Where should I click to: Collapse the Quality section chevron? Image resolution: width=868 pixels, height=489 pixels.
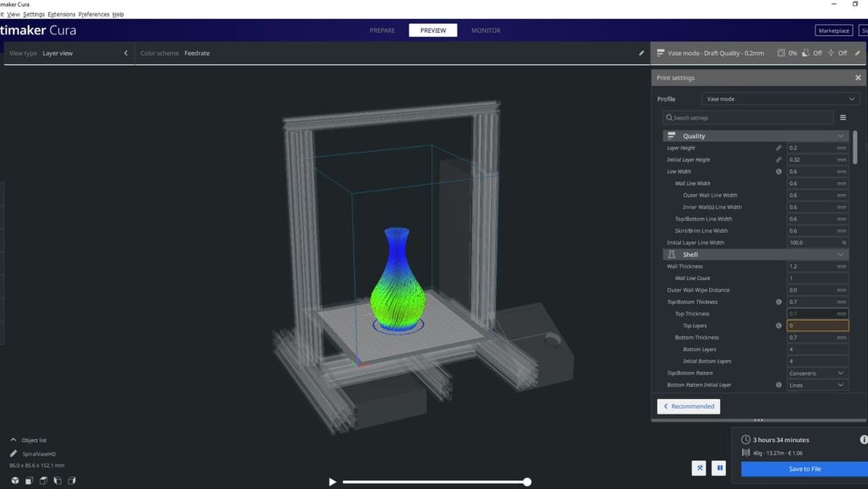840,136
